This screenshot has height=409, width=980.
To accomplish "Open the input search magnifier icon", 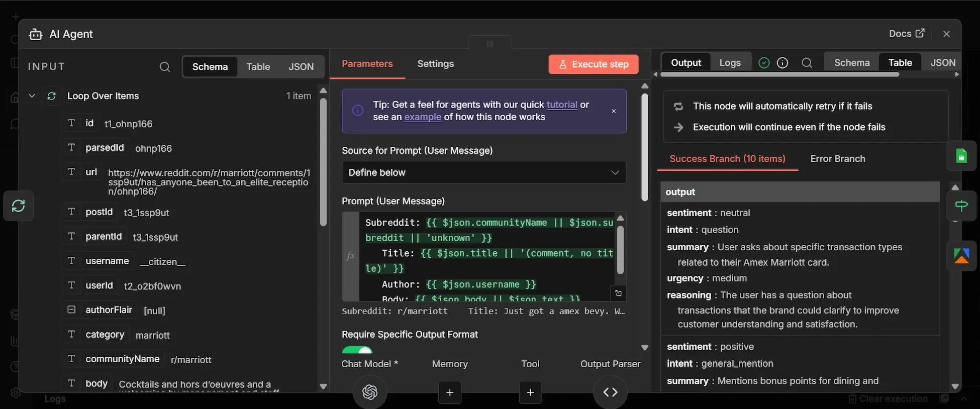I will tap(165, 67).
